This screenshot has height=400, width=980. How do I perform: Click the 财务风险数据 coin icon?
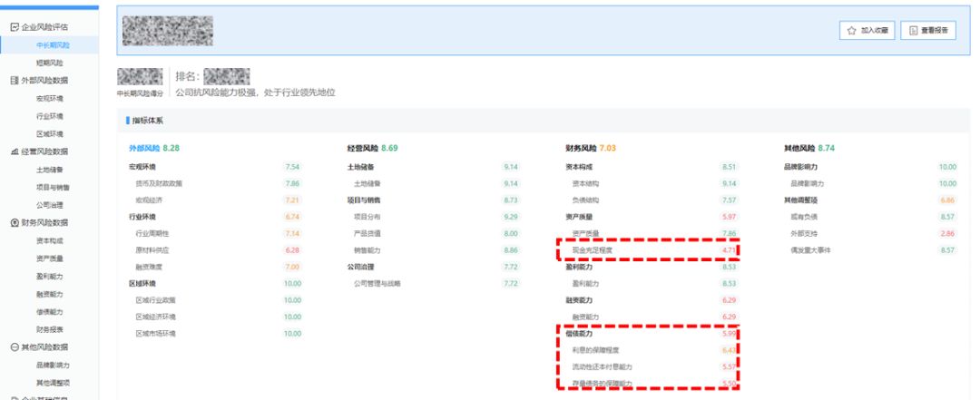click(x=15, y=222)
